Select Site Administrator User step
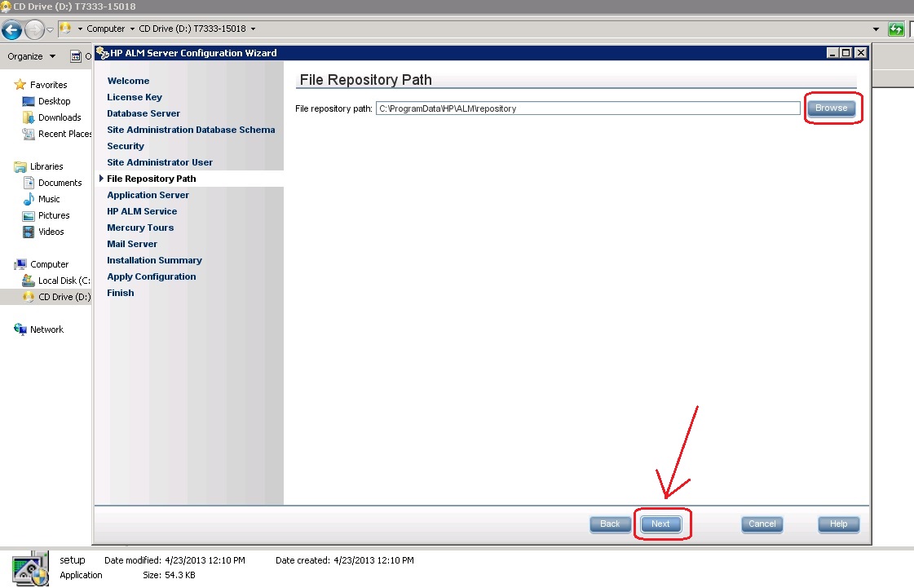Image resolution: width=914 pixels, height=588 pixels. [160, 162]
